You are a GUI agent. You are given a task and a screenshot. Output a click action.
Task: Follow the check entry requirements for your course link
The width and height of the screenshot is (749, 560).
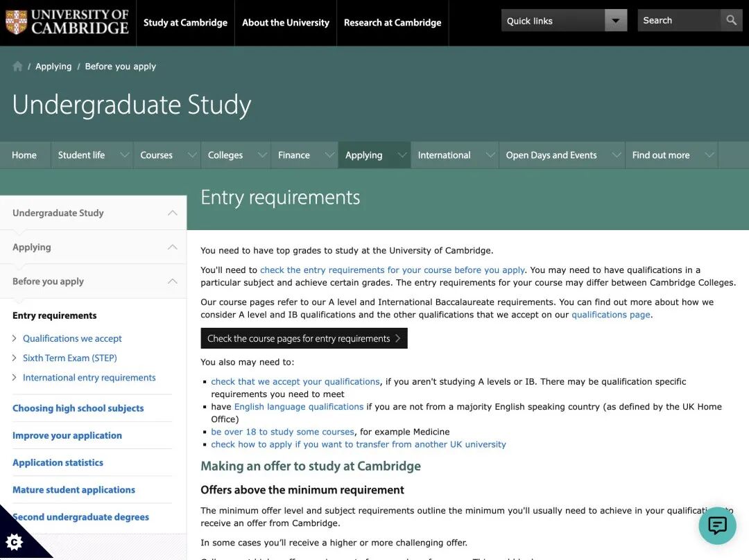point(392,270)
